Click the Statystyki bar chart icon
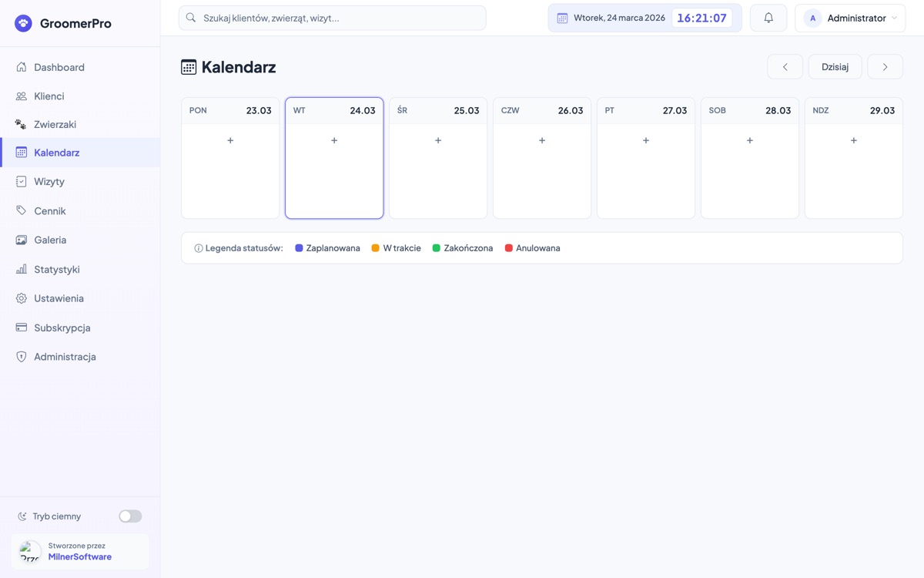 [x=22, y=270]
